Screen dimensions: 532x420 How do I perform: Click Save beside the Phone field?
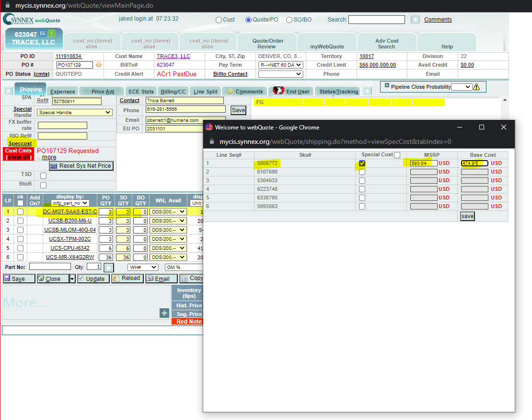238,110
